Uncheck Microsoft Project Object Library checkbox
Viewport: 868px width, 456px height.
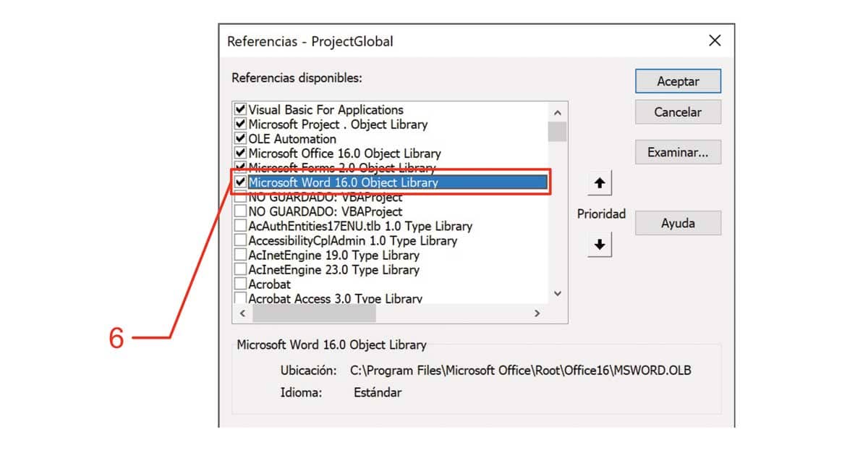click(241, 124)
